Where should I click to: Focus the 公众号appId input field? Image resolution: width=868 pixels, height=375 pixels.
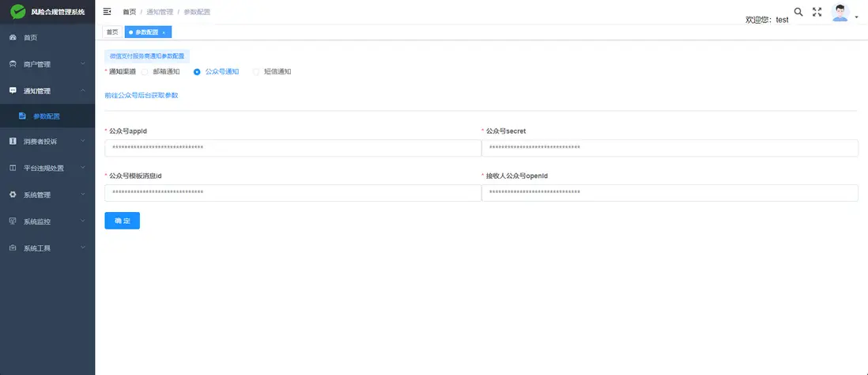tap(292, 148)
